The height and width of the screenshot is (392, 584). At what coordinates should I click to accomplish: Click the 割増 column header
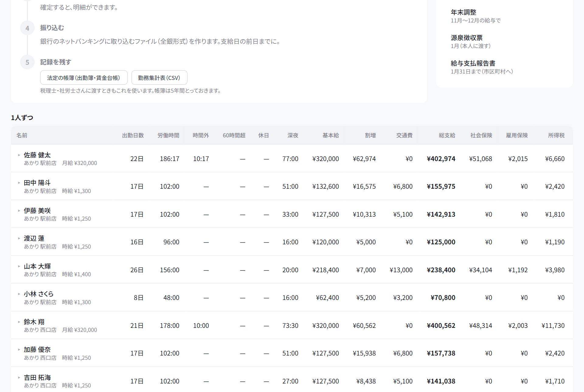[370, 135]
